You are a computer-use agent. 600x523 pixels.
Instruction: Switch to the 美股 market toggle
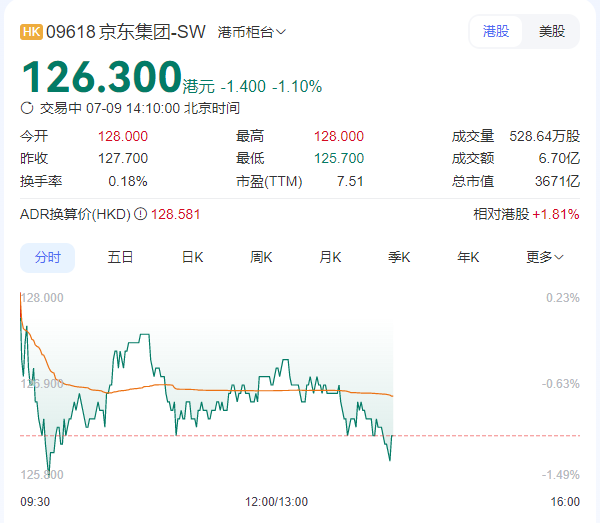[552, 31]
